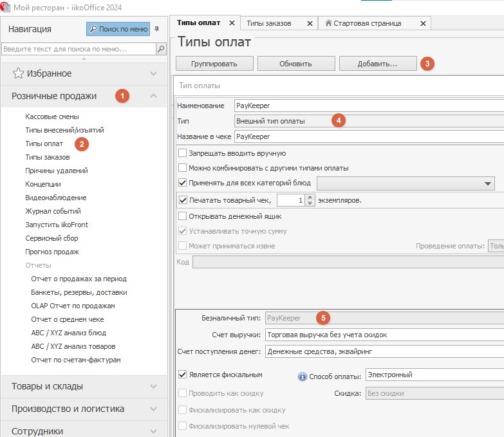Toggle Открывать денежный ящик checkbox

pyautogui.click(x=183, y=216)
